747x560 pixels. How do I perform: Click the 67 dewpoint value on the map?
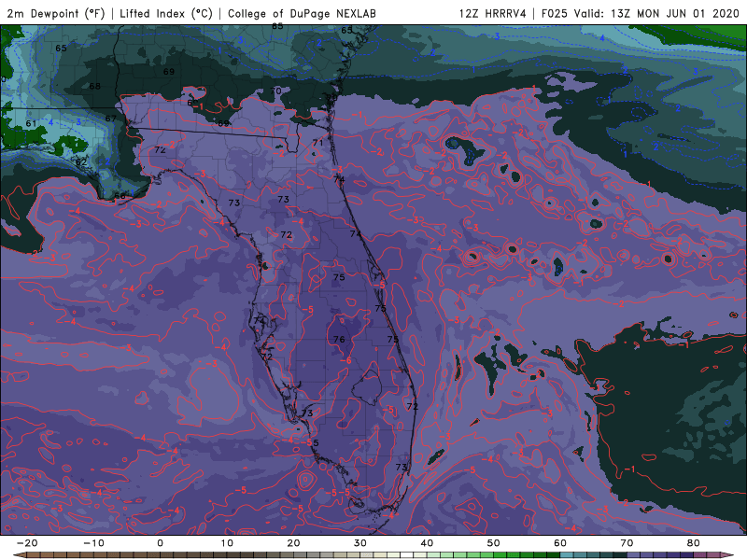pos(110,119)
